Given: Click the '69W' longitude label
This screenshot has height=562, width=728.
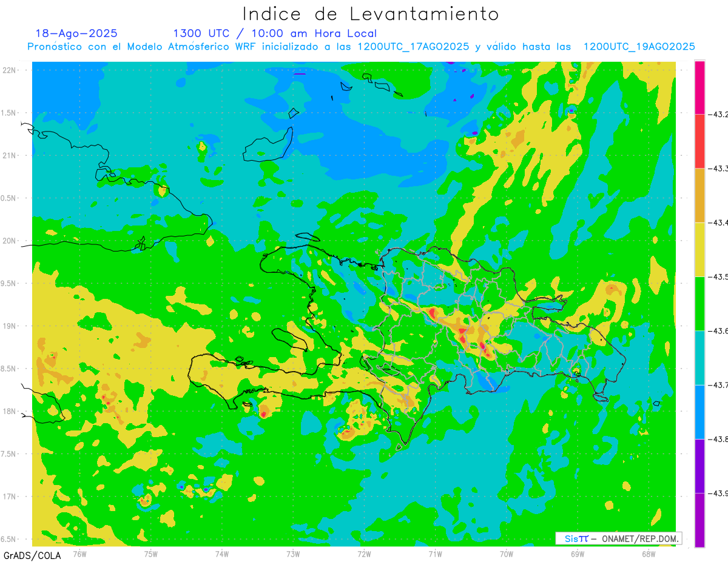Looking at the screenshot, I should (578, 554).
